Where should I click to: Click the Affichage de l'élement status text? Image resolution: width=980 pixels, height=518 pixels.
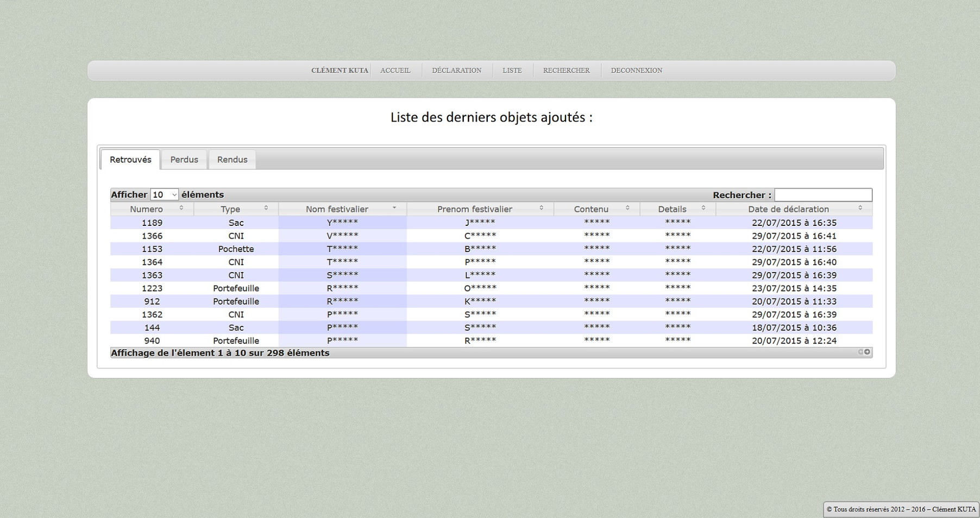[220, 353]
